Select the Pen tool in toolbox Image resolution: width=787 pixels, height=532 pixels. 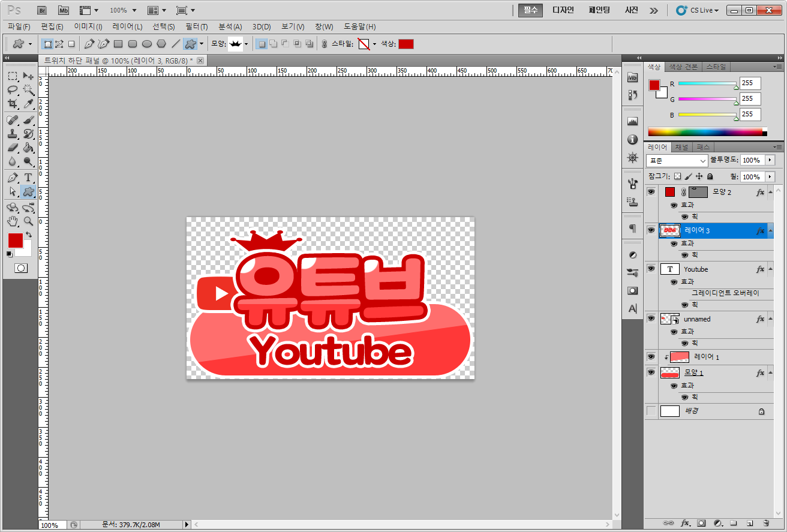coord(12,178)
